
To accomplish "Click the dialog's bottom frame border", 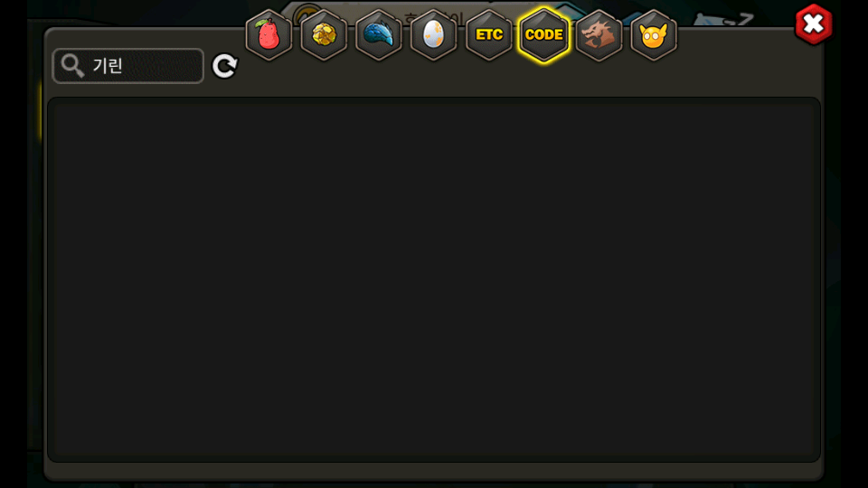I will pyautogui.click(x=433, y=472).
